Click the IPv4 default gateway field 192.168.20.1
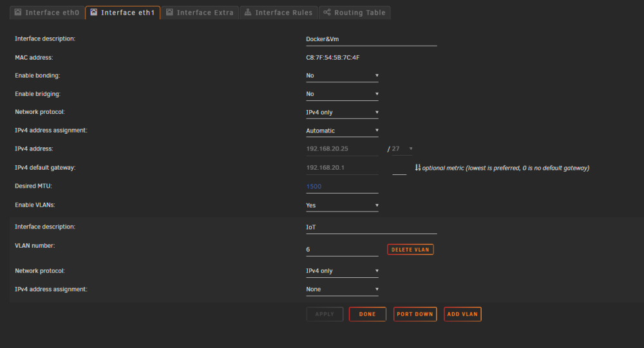The image size is (644, 348). click(x=342, y=168)
